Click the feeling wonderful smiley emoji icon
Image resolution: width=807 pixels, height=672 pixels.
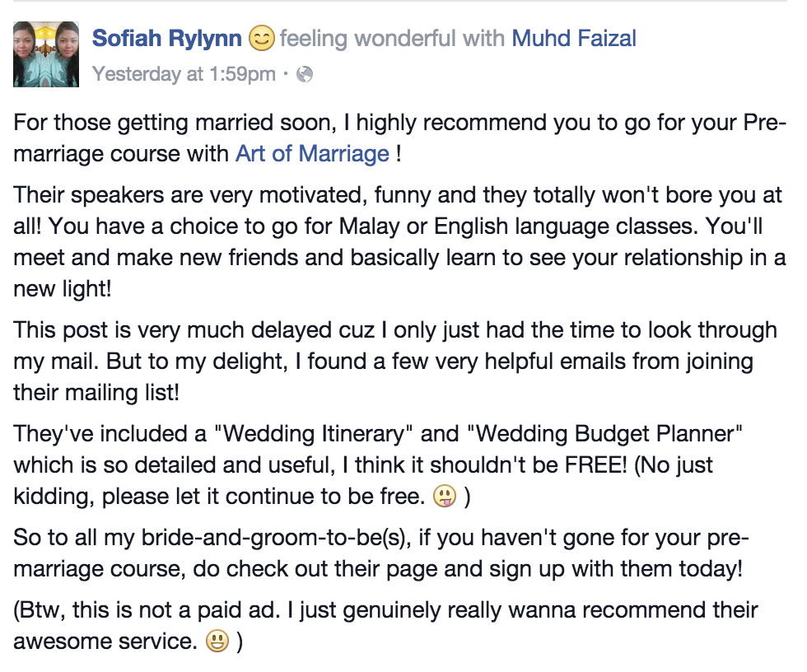pos(262,39)
